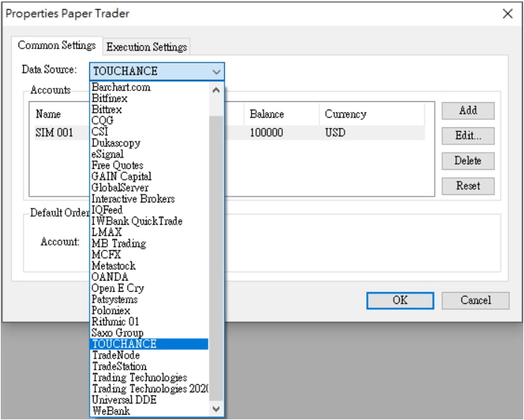Choose Trading Technologies 2020 entry
Viewport: 524px width, 420px height.
pos(150,389)
